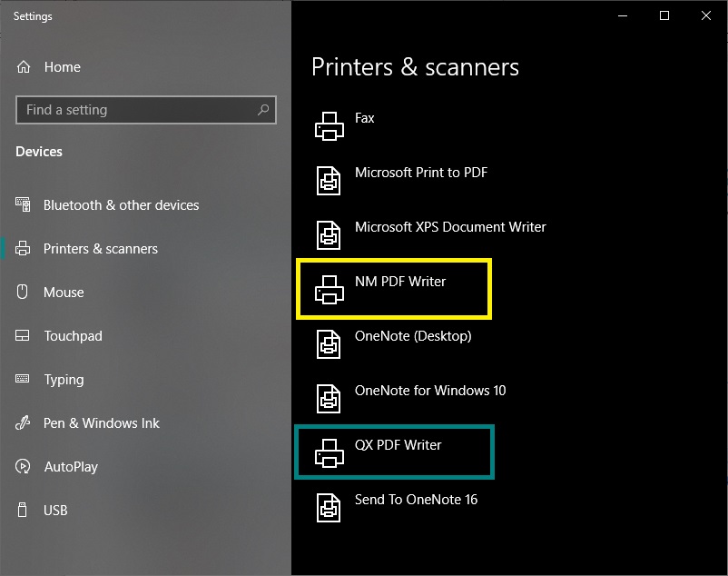Click the Pen & Windows Ink icon
This screenshot has height=576, width=728.
[23, 422]
